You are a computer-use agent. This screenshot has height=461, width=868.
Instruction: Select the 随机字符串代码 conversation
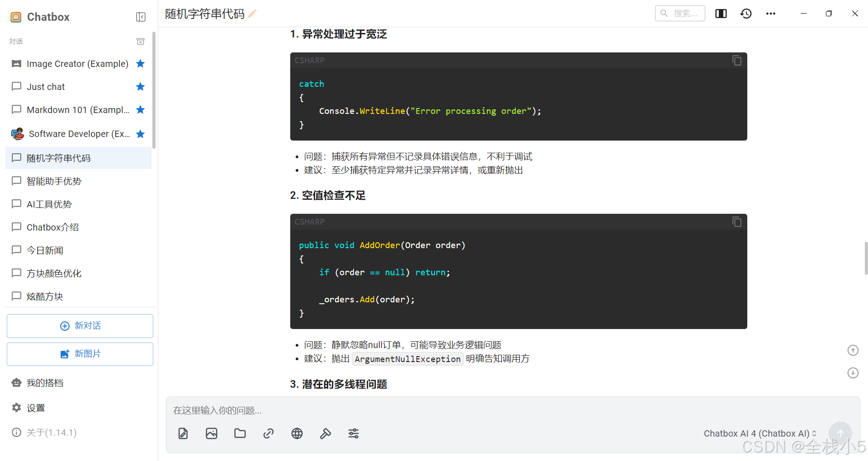78,158
